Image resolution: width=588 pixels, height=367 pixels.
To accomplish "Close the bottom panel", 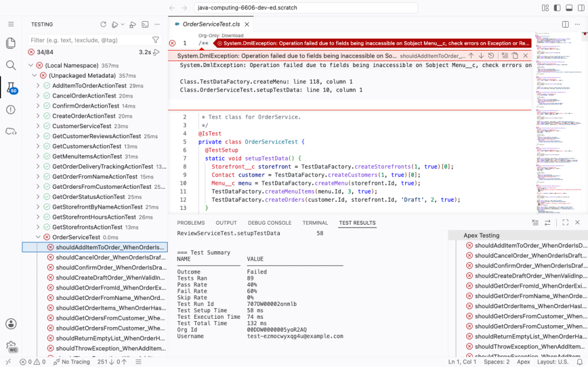I will pyautogui.click(x=577, y=222).
